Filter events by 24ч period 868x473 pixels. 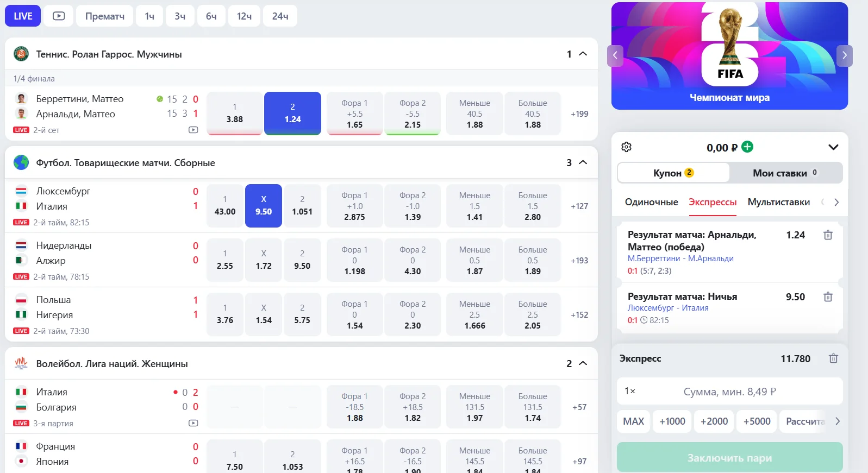(280, 16)
